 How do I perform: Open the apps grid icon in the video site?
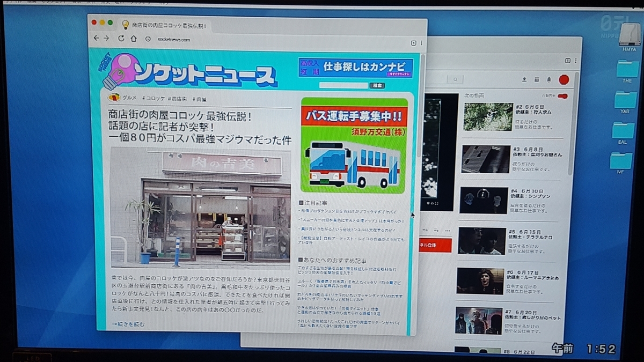[536, 79]
